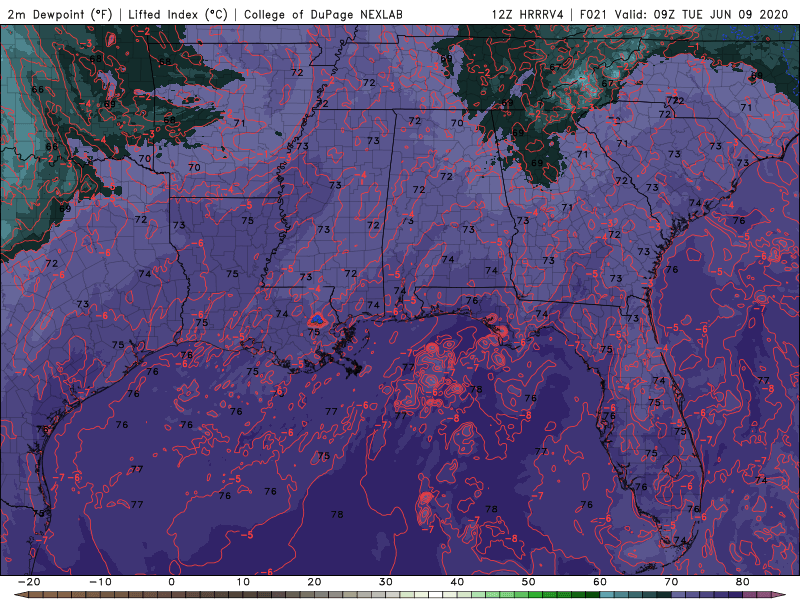Click the 70 label on the color scale
Screen dimensions: 800x600
[671, 582]
